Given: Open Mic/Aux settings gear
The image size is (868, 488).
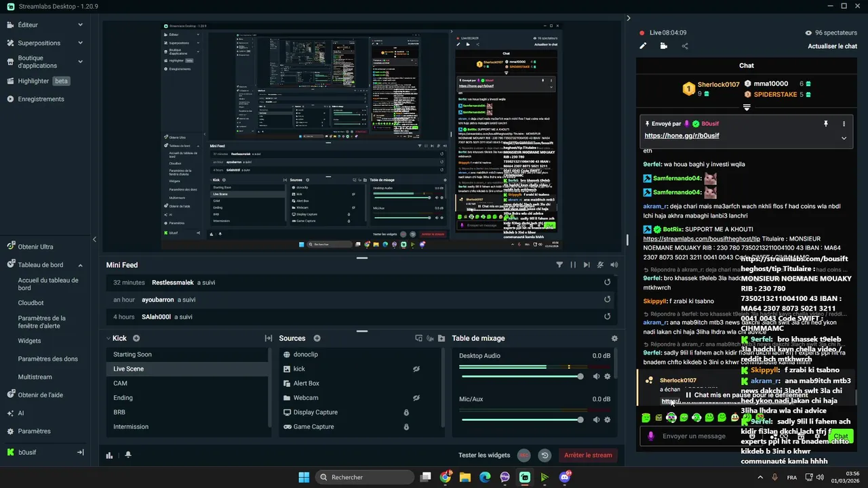Looking at the screenshot, I should pyautogui.click(x=608, y=420).
